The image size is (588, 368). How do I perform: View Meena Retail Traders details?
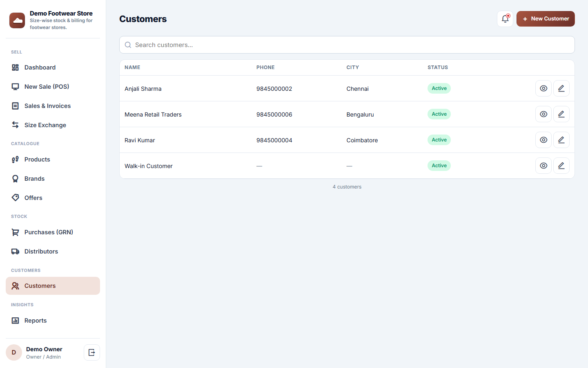click(x=543, y=114)
